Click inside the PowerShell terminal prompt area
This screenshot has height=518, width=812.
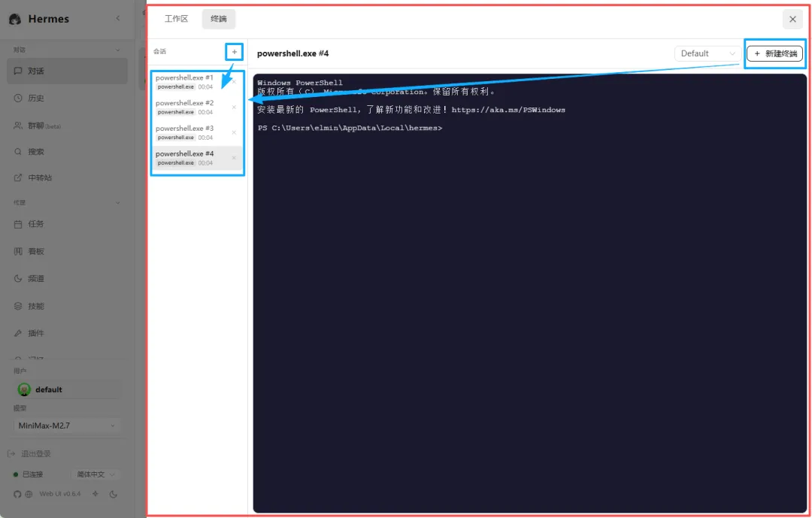530,293
